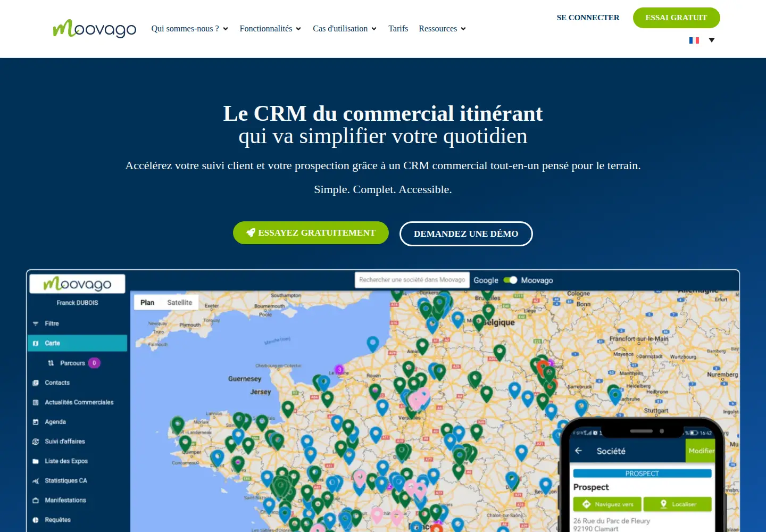Click the purple cluster marker near Le Havre
Screen dimensions: 766x532
pyautogui.click(x=339, y=369)
